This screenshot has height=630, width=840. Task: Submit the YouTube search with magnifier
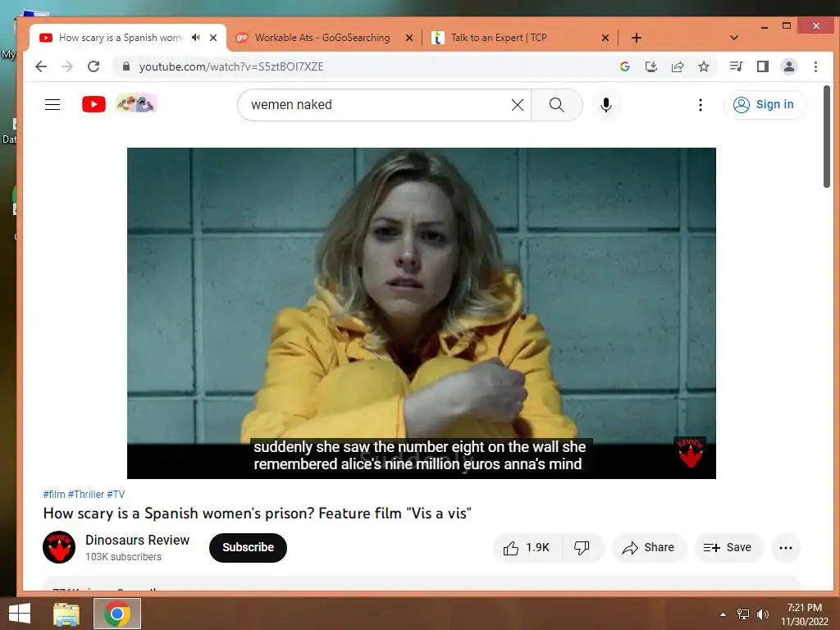(x=557, y=105)
